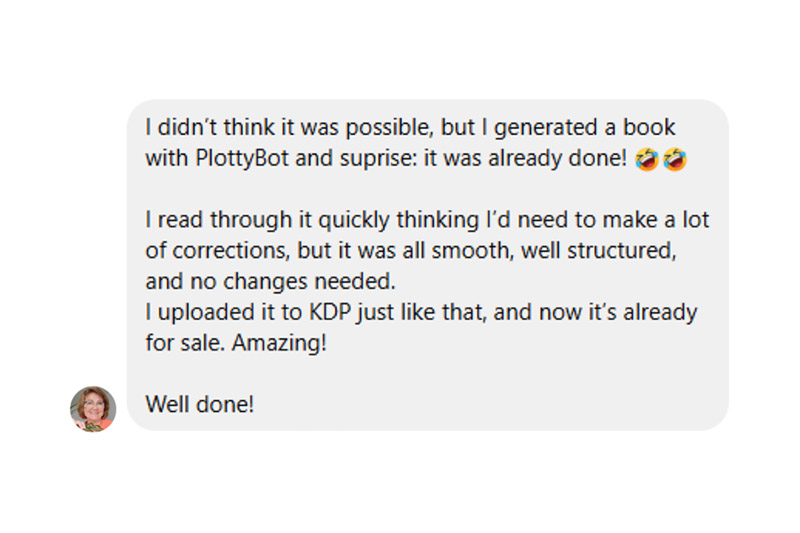
Task: Click the 'Well done!' line
Action: pos(199,404)
